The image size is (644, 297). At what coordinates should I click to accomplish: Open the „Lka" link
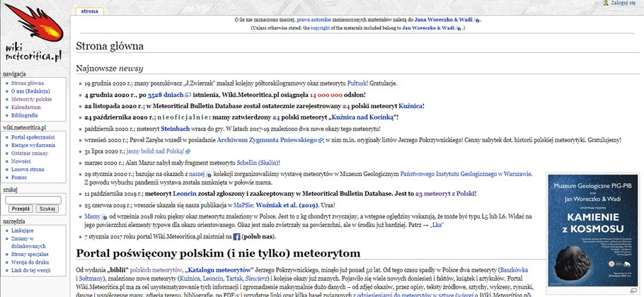pos(437,225)
